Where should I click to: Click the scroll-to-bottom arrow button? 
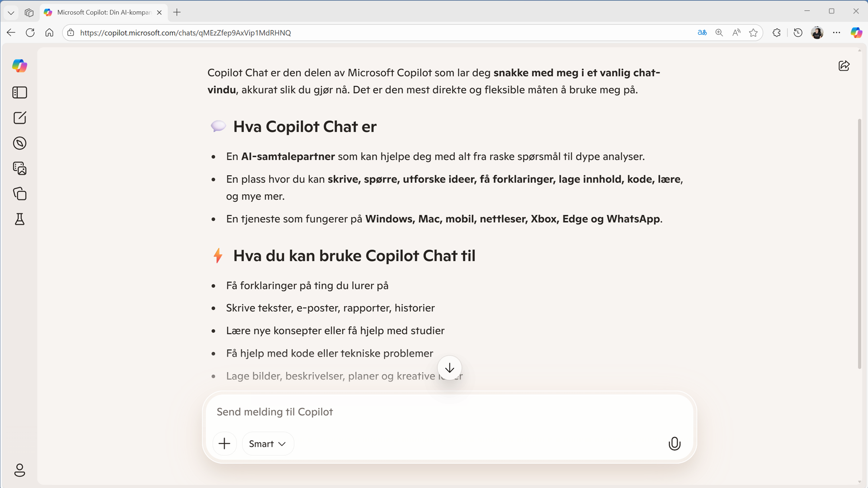pos(449,368)
